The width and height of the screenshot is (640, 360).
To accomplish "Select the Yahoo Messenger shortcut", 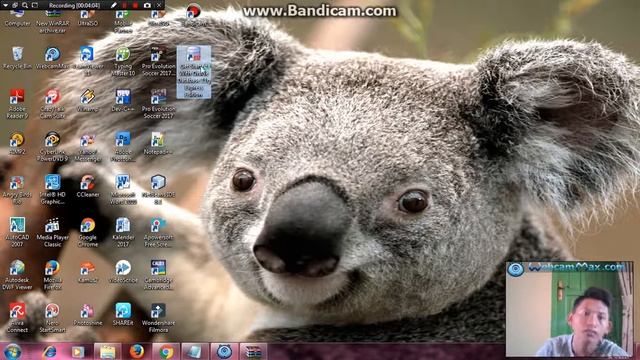I will pos(87,147).
